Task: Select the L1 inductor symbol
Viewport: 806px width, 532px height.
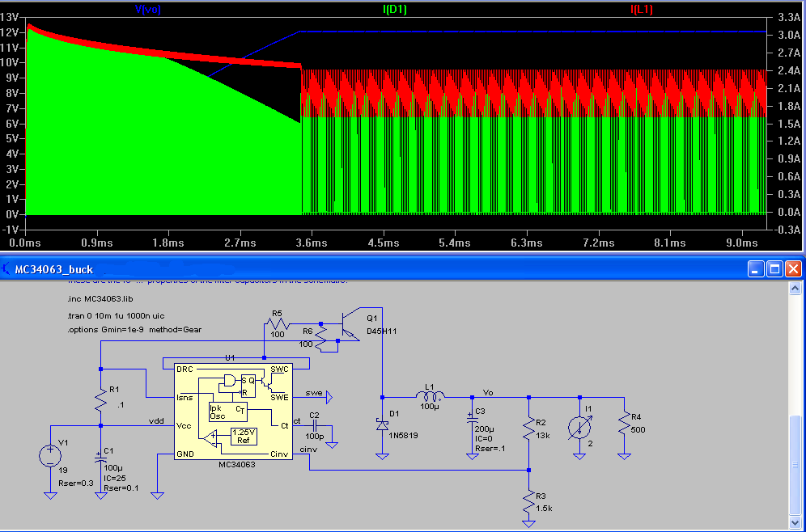Action: pos(431,396)
